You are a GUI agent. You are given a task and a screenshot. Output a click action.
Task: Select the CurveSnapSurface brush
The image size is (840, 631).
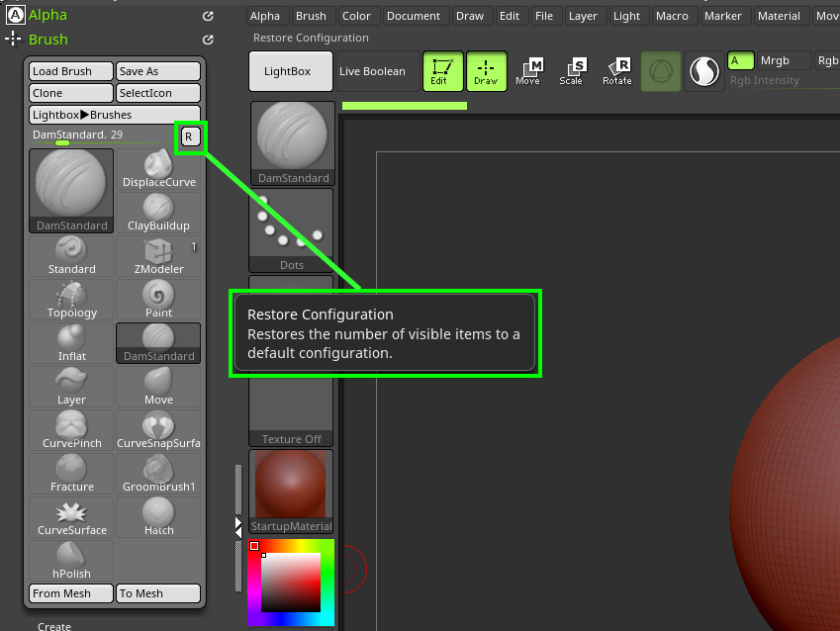(158, 429)
